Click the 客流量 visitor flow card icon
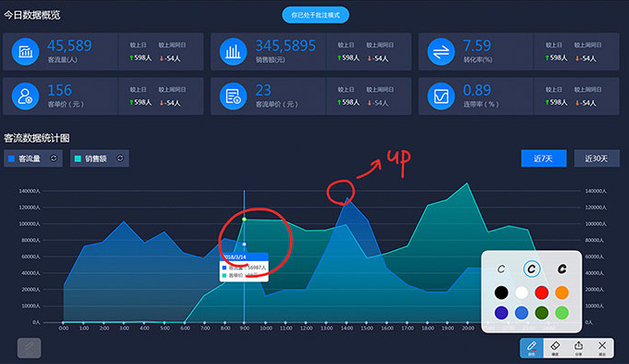The image size is (629, 364). pyautogui.click(x=25, y=51)
